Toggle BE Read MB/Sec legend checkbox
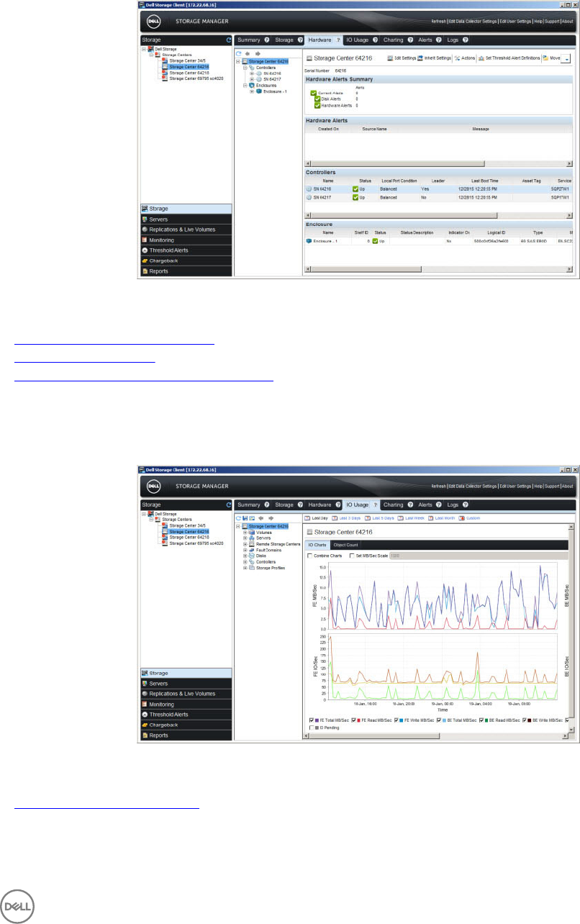Viewport: 580px width, 924px height. point(482,720)
